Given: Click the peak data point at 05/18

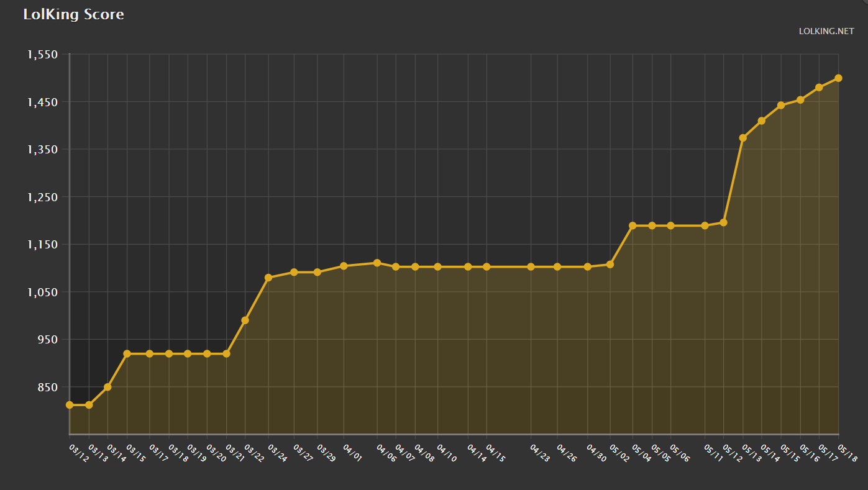Looking at the screenshot, I should [x=839, y=77].
